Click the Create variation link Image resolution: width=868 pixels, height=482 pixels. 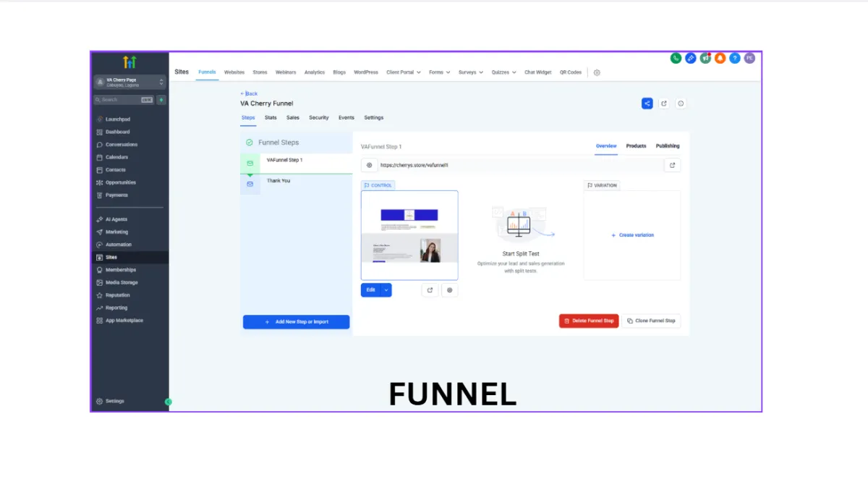[632, 235]
